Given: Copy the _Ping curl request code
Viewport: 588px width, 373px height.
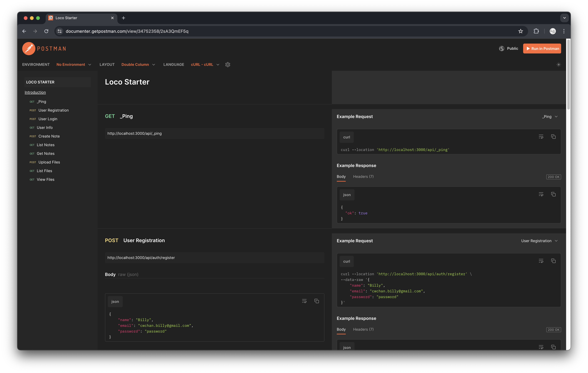Looking at the screenshot, I should (553, 137).
